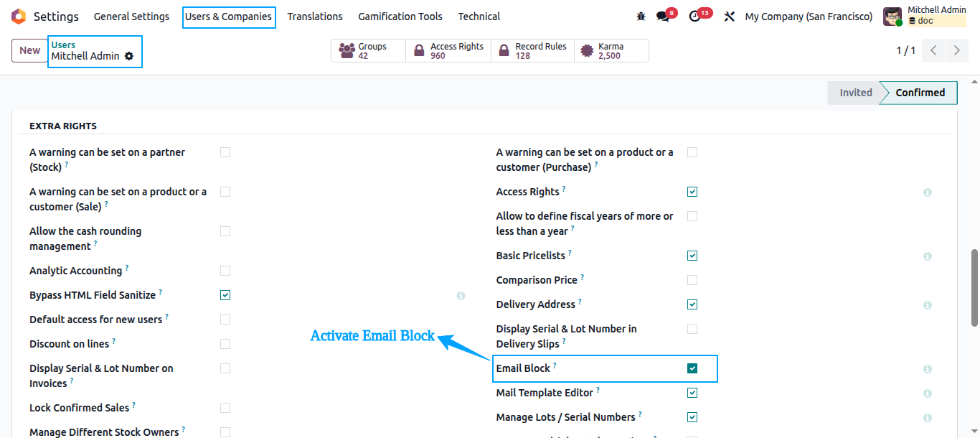This screenshot has width=980, height=438.
Task: Click the New button
Action: pyautogui.click(x=30, y=50)
